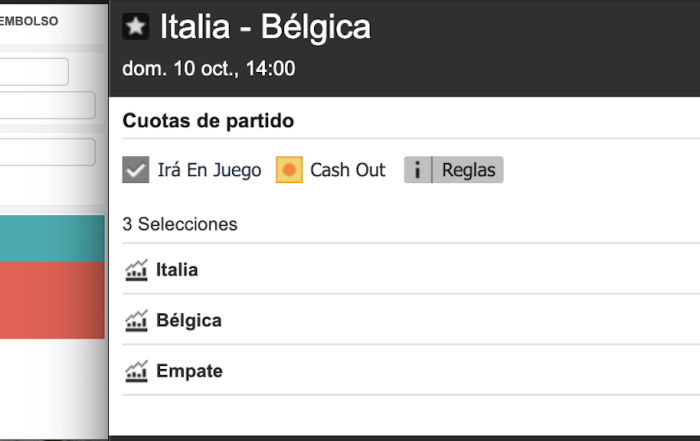
Task: Select the Bélgica selection name
Action: click(x=189, y=320)
